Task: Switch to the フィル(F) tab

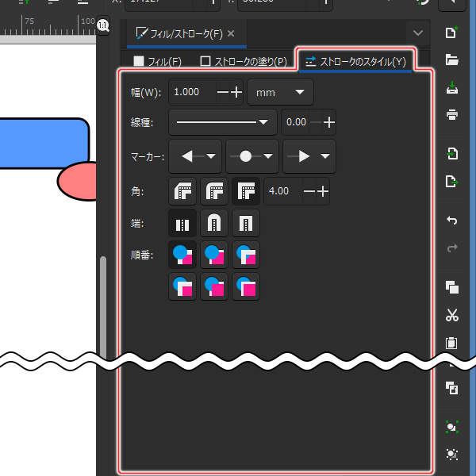Action: tap(158, 61)
